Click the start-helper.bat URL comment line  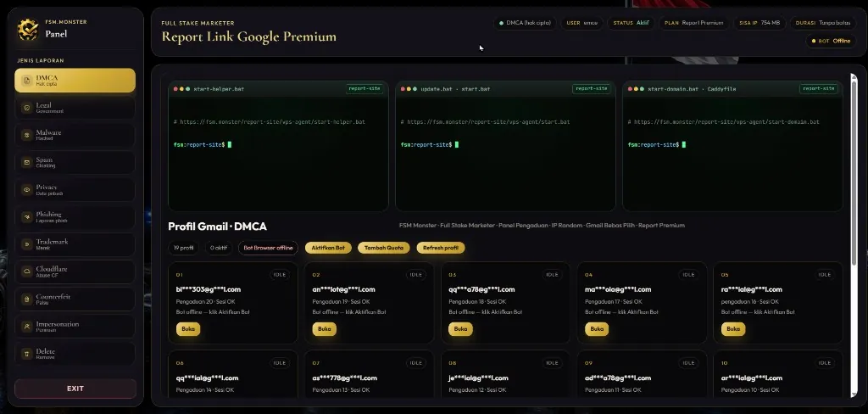pyautogui.click(x=269, y=122)
